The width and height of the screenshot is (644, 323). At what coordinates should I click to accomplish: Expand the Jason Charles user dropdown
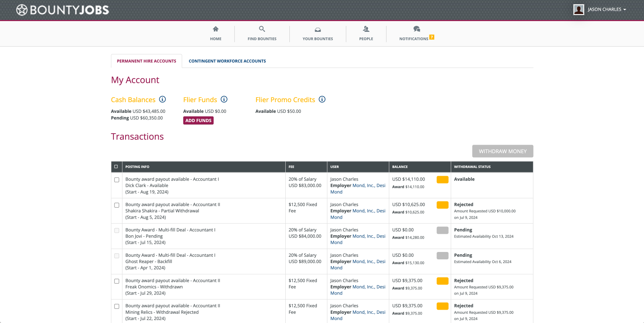(607, 10)
